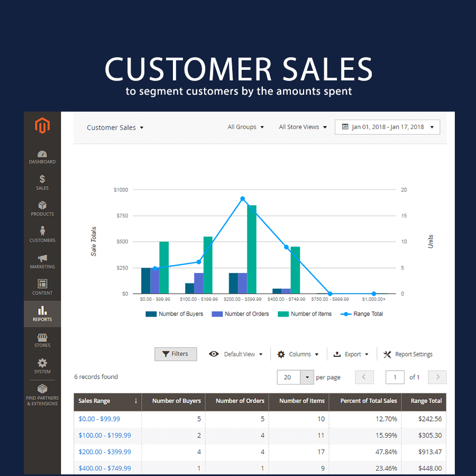Click the Number of Items legend color swatch
476x476 pixels.
pyautogui.click(x=283, y=314)
